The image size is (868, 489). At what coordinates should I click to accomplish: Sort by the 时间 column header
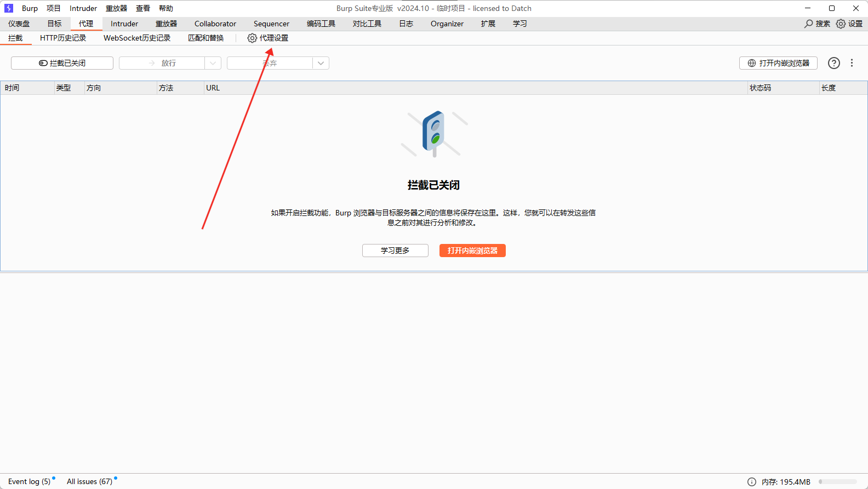click(27, 88)
